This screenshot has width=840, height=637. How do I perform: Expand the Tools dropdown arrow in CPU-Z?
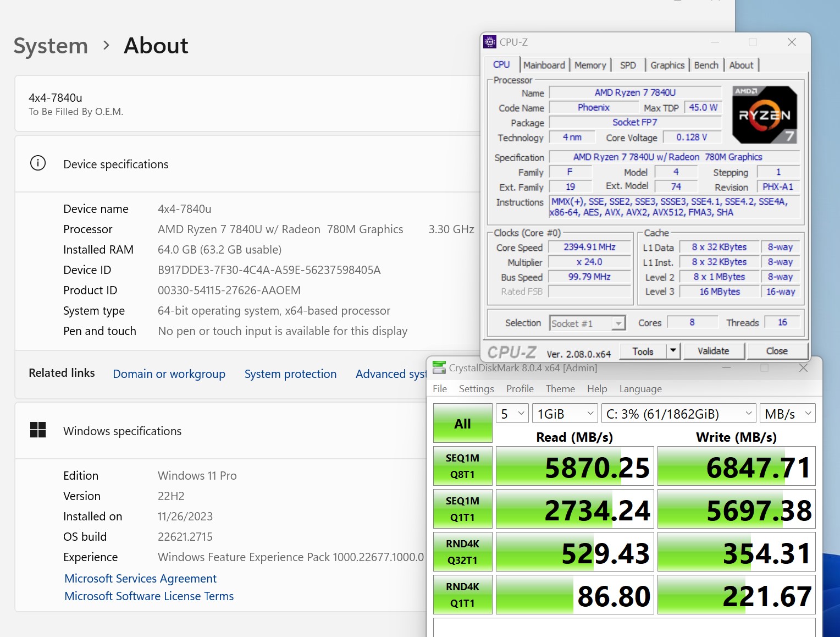pyautogui.click(x=673, y=351)
